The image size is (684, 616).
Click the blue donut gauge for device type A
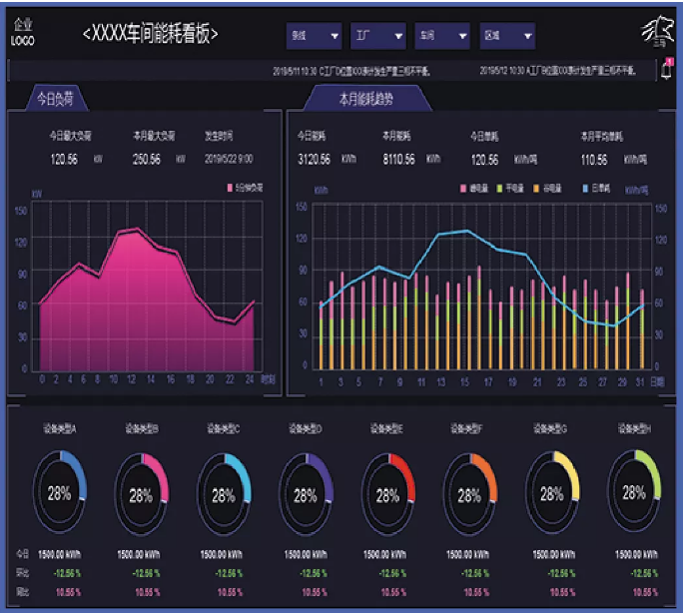tap(60, 493)
